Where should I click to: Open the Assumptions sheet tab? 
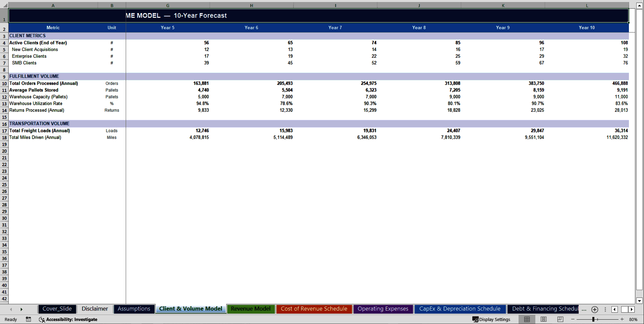(x=134, y=309)
